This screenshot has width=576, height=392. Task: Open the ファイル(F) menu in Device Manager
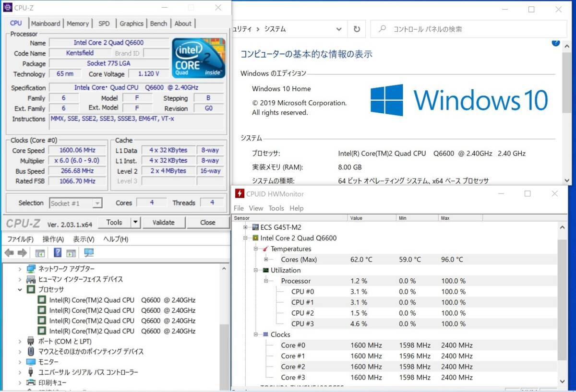[x=20, y=239]
